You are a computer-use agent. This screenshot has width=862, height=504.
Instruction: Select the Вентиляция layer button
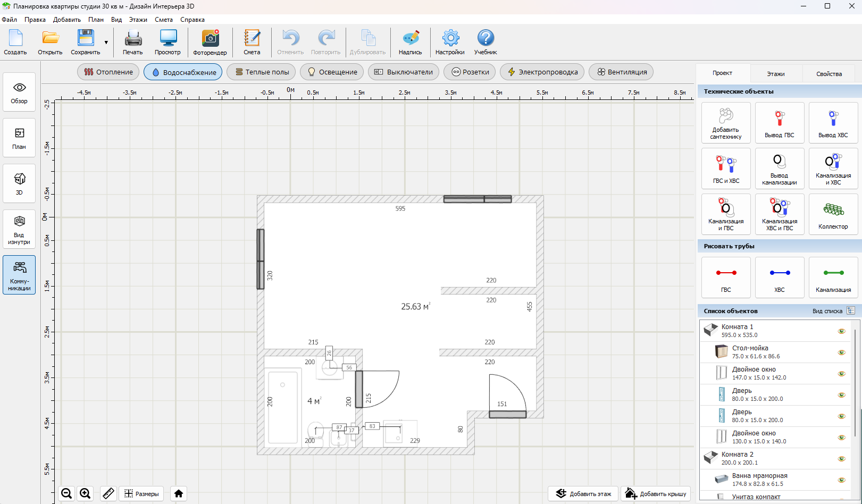[621, 72]
